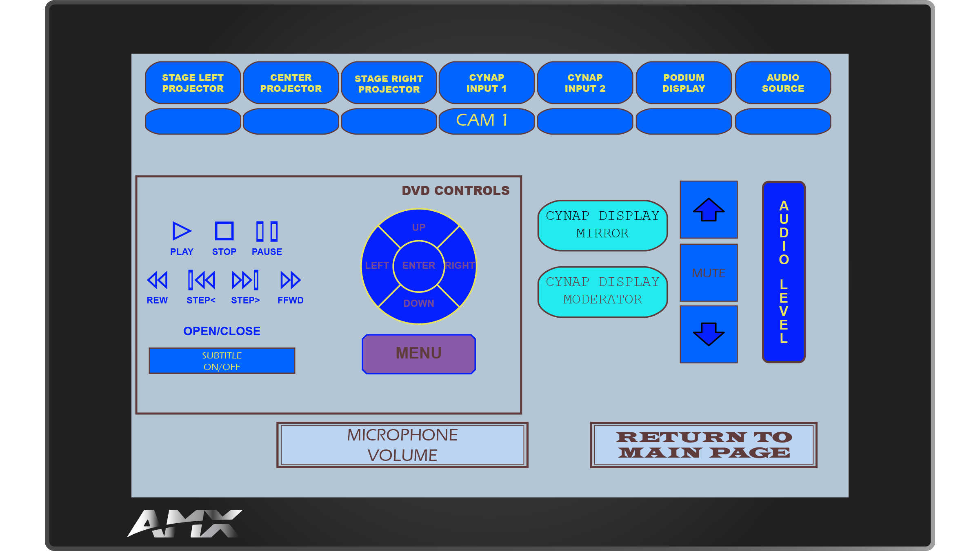
Task: Select CYNAP DISPLAY MIRROR
Action: (602, 225)
